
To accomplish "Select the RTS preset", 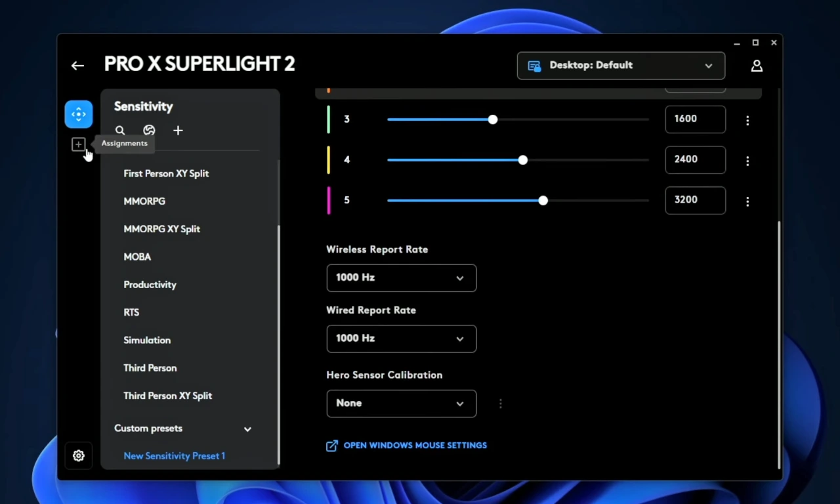I will coord(131,312).
